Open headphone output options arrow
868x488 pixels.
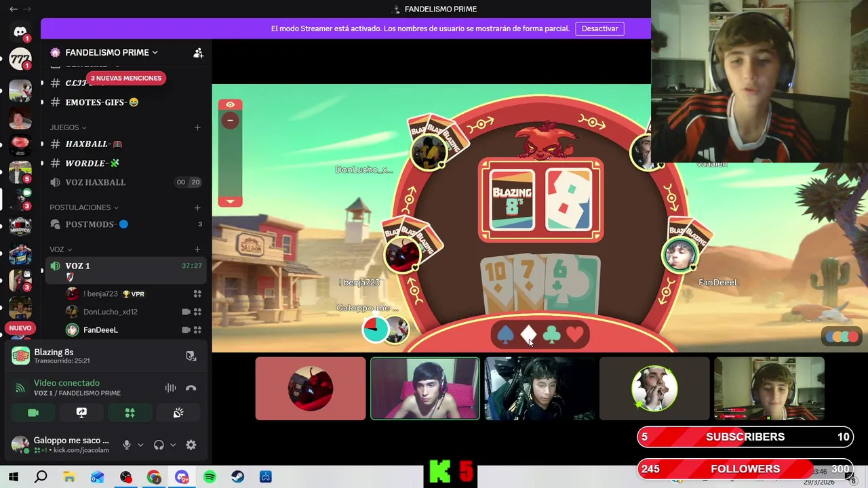click(x=173, y=445)
